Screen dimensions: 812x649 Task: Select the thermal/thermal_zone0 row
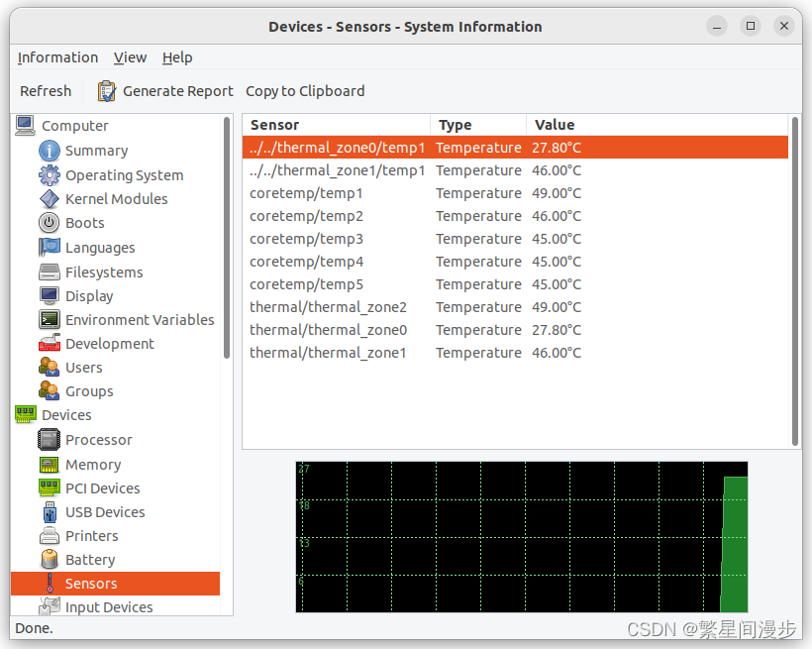tap(515, 330)
